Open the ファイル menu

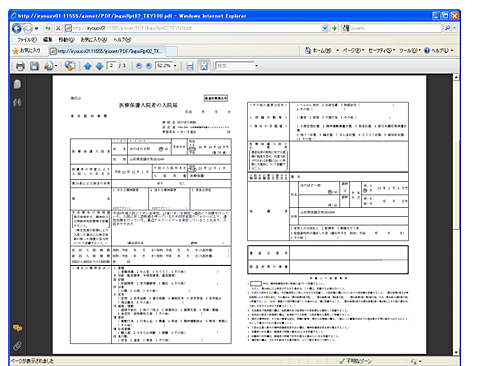coord(27,40)
